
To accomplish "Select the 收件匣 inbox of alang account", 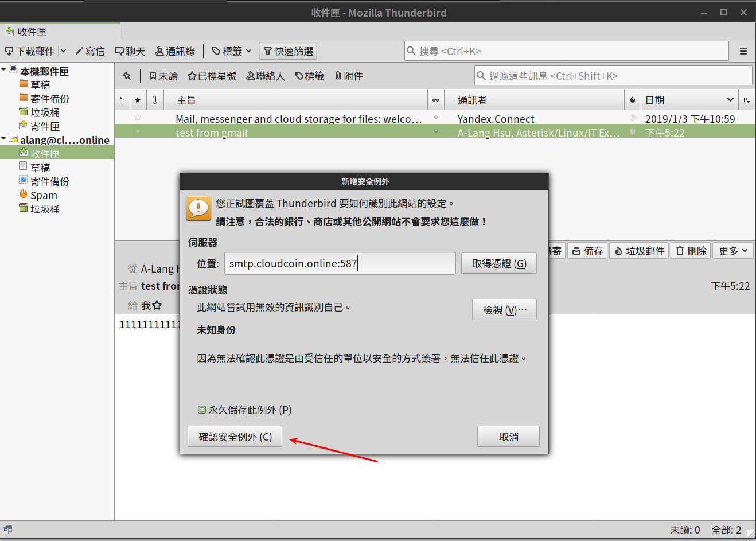I will click(57, 153).
